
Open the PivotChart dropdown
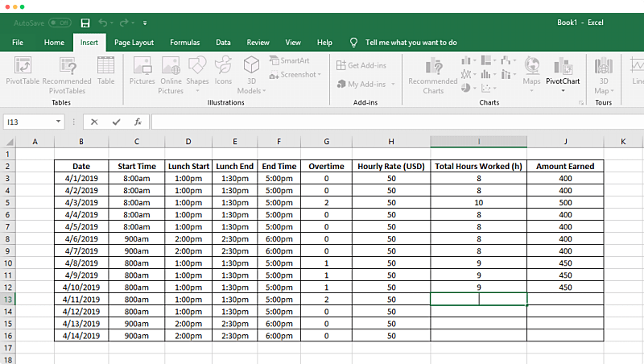pyautogui.click(x=563, y=91)
